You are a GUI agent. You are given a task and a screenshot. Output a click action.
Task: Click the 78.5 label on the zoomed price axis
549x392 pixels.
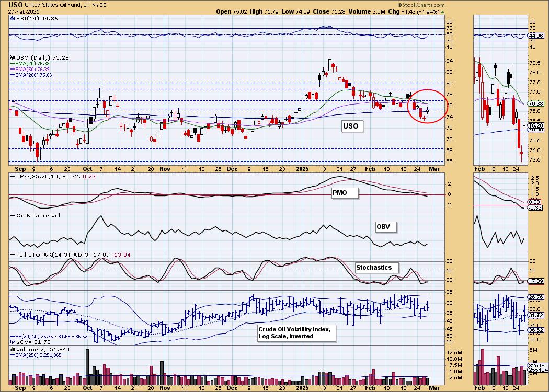[535, 63]
